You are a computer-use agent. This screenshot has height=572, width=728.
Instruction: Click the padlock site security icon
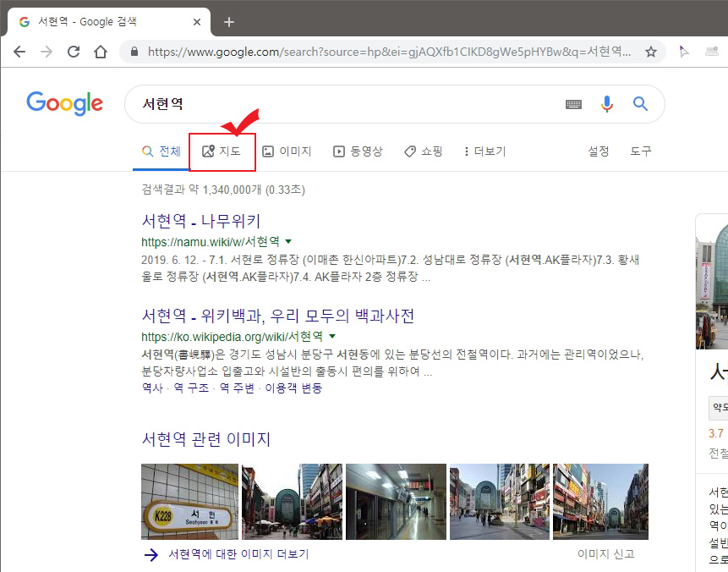point(134,51)
